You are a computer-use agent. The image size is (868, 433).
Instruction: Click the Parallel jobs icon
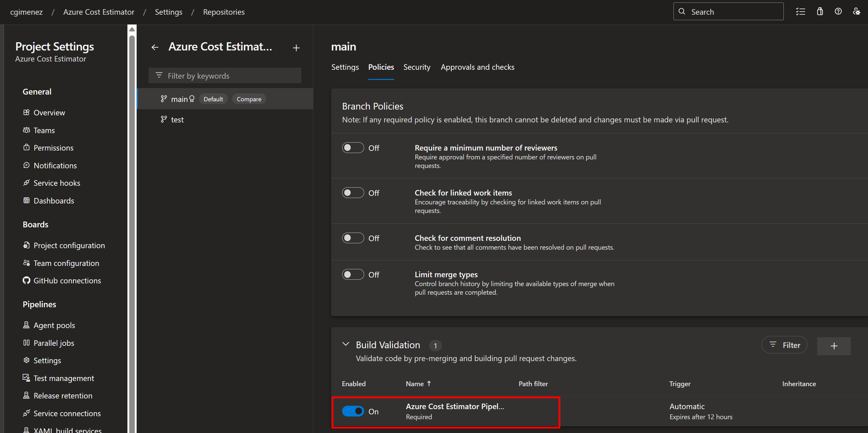(26, 343)
